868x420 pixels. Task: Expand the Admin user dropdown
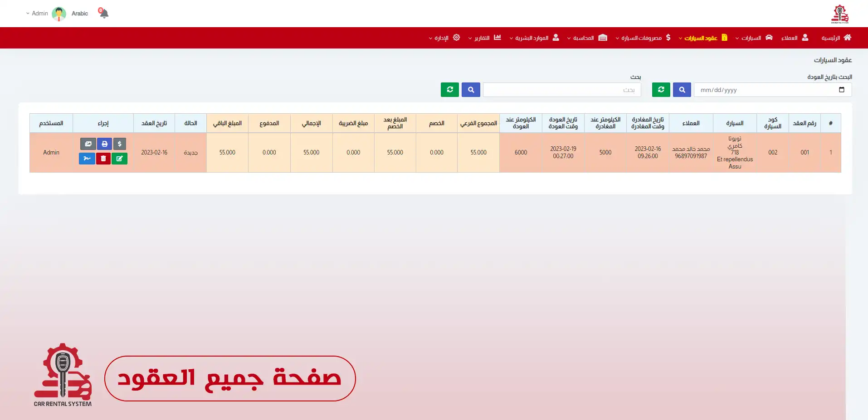pos(37,14)
